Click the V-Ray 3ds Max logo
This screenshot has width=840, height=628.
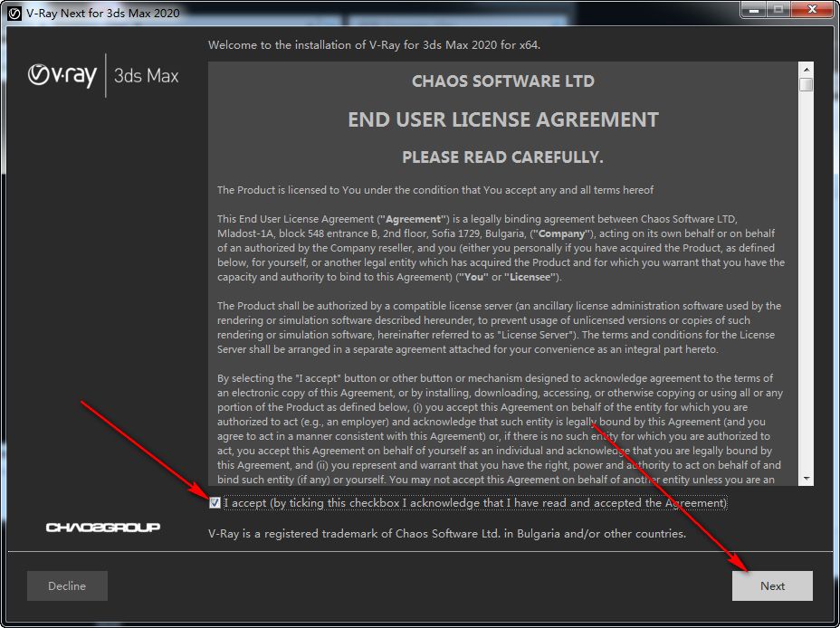(x=103, y=75)
